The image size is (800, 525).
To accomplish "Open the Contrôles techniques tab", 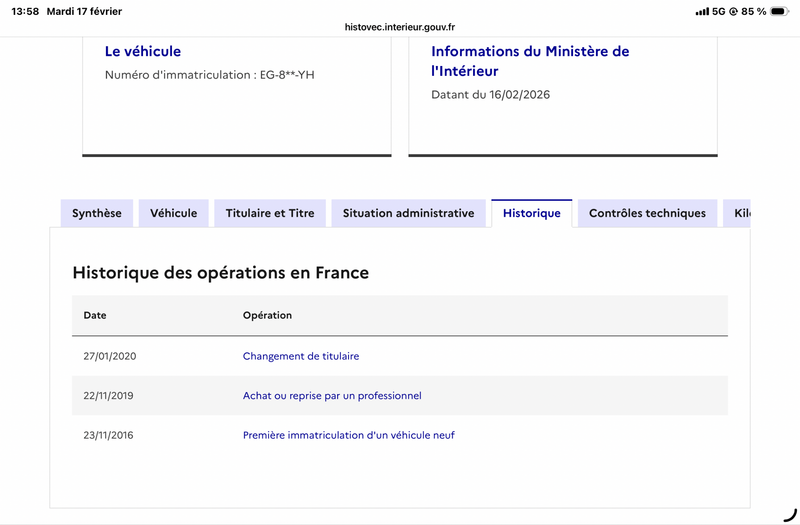I will click(647, 213).
